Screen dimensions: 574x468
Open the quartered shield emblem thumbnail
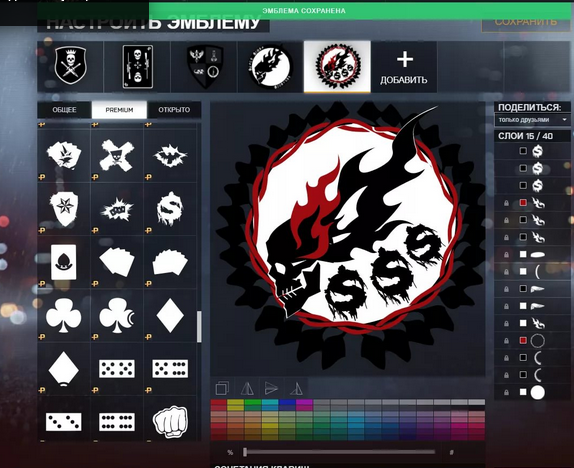[x=204, y=67]
